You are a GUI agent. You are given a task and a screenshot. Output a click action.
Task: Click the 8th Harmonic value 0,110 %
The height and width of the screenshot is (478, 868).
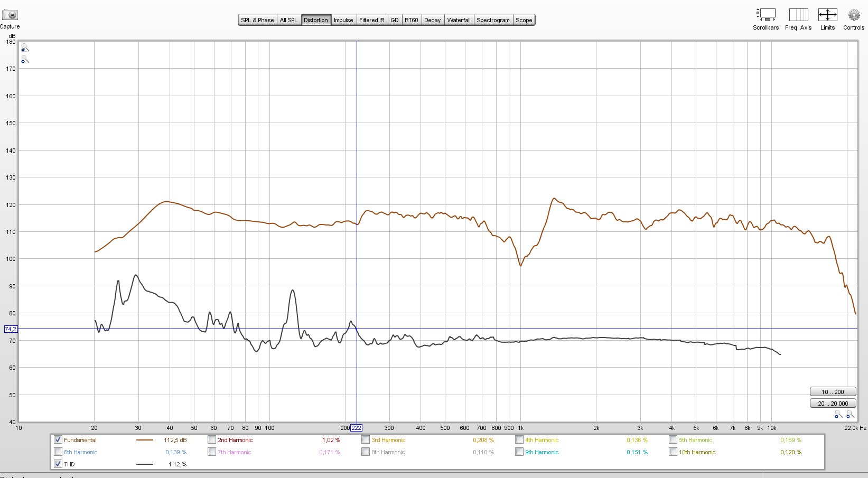pos(483,452)
